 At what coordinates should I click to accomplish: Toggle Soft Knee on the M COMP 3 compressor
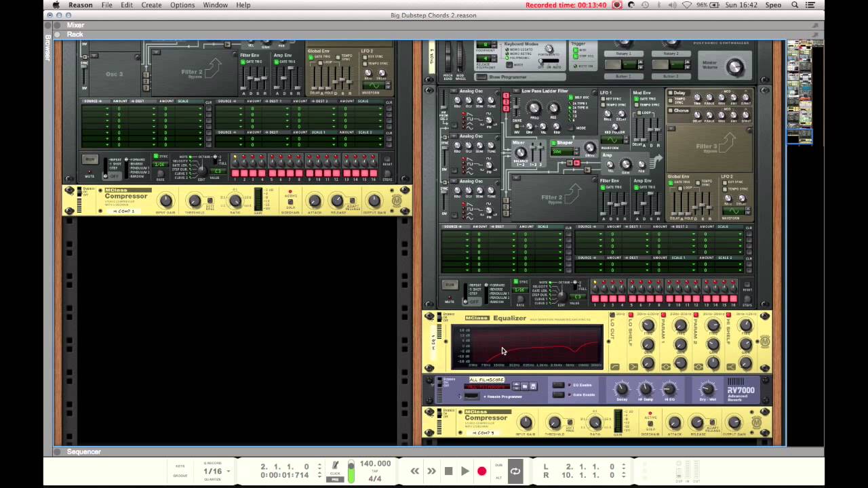coord(570,424)
